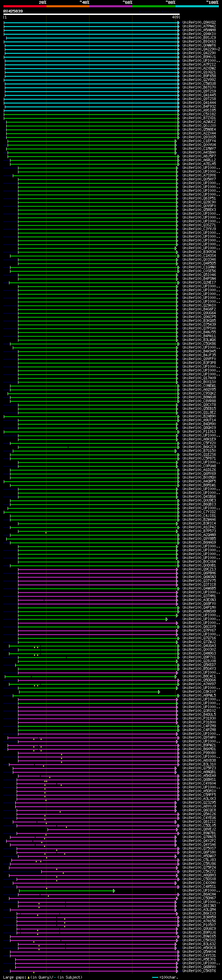Open the UniRef100_A7S9Y6 hit link
This screenshot has height=980, width=222.
click(x=199, y=175)
